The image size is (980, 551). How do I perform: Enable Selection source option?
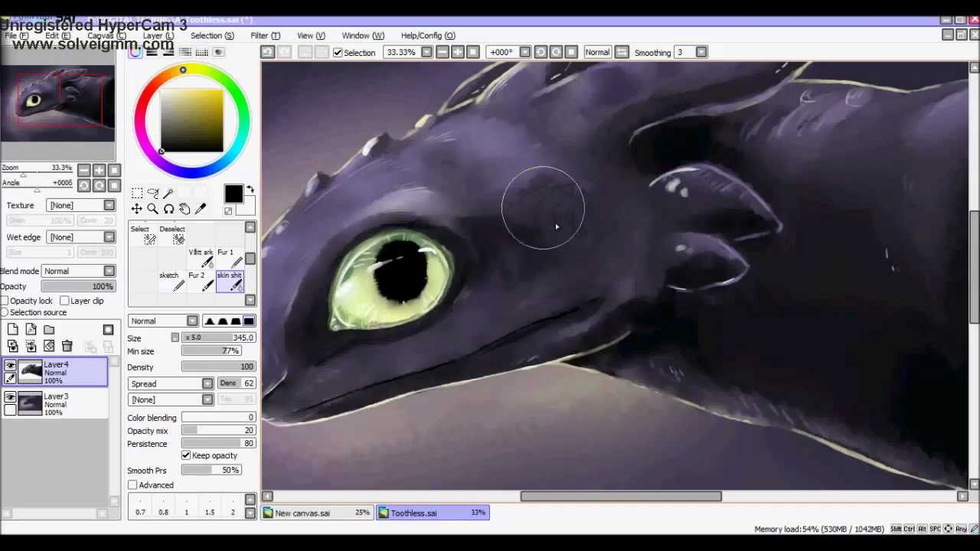point(5,312)
